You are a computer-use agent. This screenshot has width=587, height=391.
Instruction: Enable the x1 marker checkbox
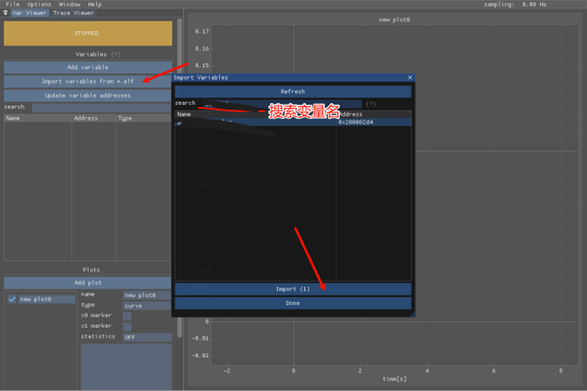(127, 327)
